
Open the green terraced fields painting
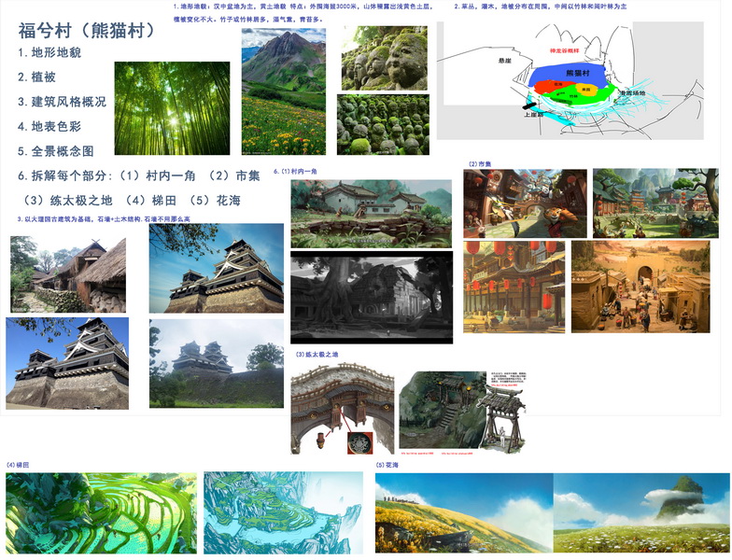(101, 513)
